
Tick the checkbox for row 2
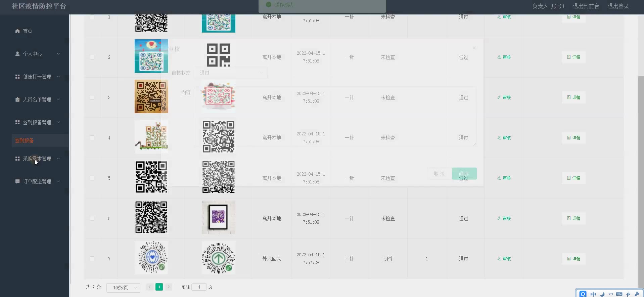tap(92, 57)
